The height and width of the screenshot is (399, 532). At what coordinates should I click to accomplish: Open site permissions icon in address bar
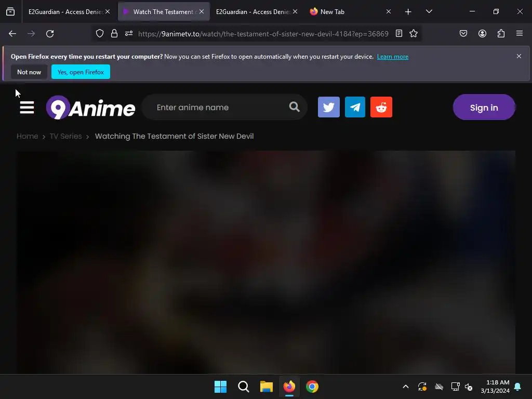(129, 34)
